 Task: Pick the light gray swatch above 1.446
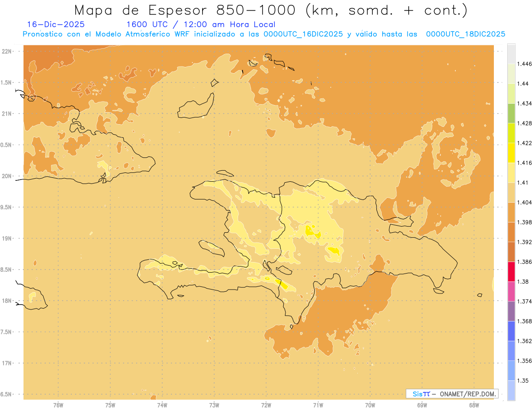[511, 54]
